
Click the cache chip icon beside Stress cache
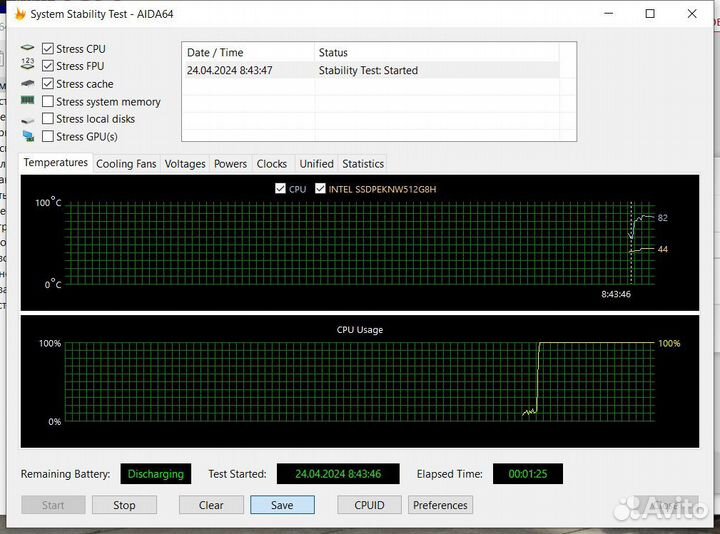pyautogui.click(x=28, y=83)
